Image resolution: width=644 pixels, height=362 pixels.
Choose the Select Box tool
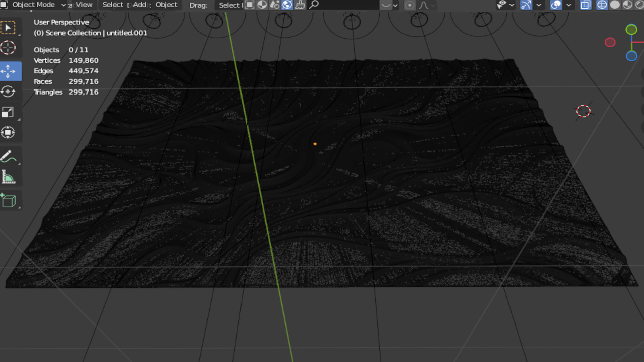[8, 27]
